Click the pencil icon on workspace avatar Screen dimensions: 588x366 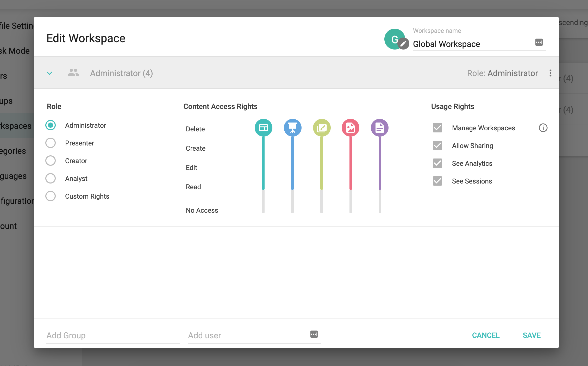pos(403,44)
